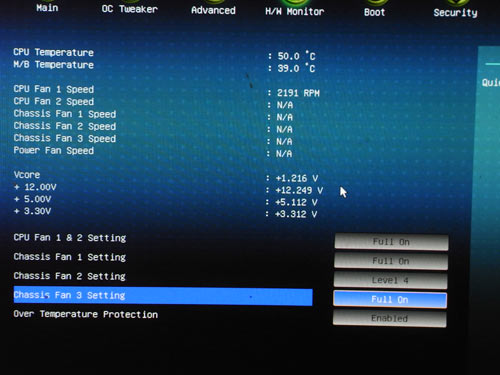The width and height of the screenshot is (500, 375).
Task: Click the Chassis Fan 2 Speed label
Action: (x=65, y=126)
